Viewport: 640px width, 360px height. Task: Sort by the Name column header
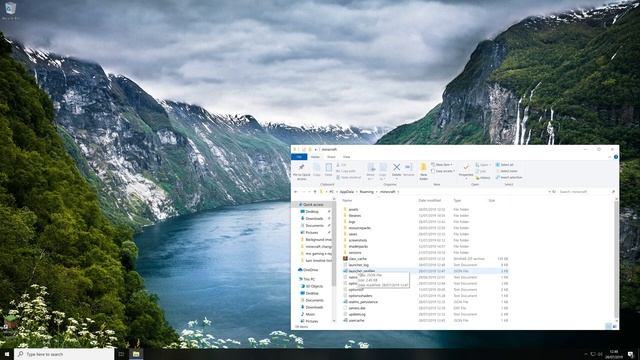tap(347, 200)
